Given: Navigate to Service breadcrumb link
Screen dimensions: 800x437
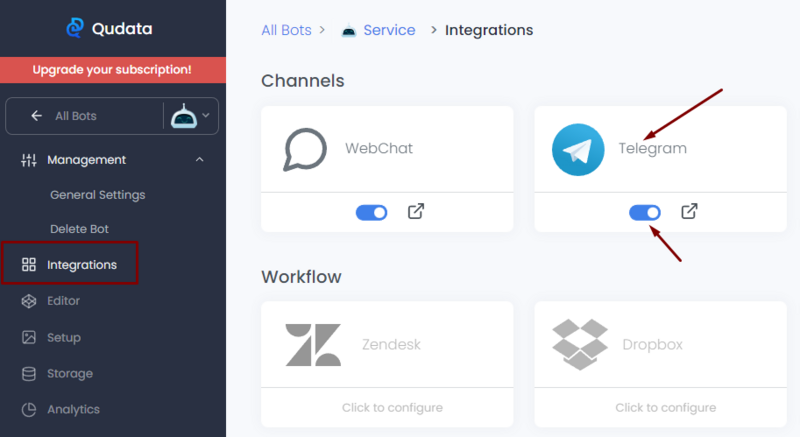Looking at the screenshot, I should (x=388, y=30).
